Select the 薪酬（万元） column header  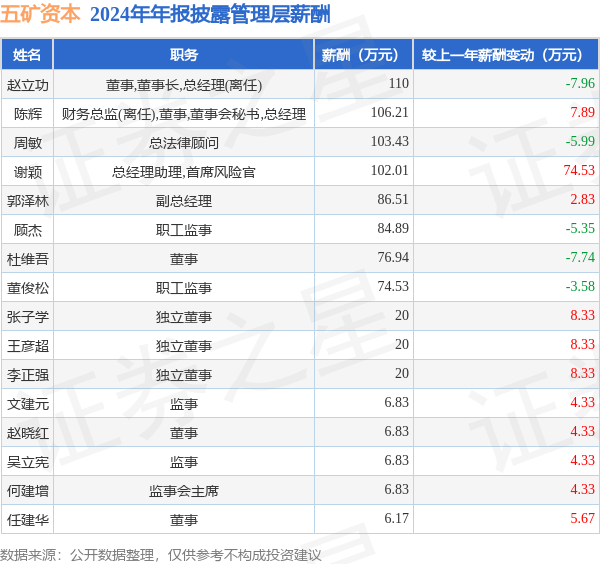364,54
